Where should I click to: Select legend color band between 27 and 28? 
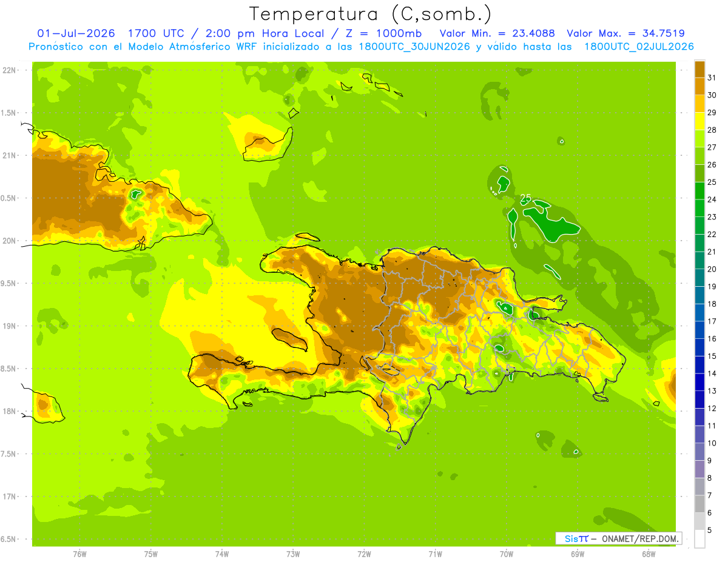[699, 138]
